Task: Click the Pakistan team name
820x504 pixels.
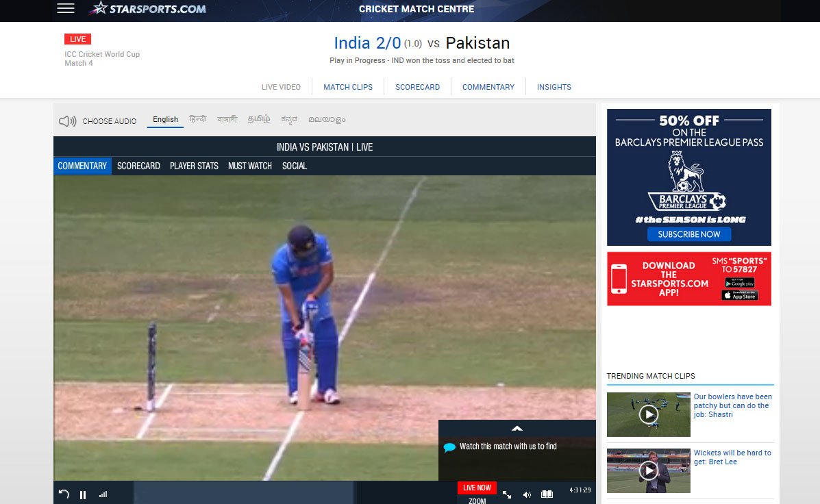Action: 477,43
